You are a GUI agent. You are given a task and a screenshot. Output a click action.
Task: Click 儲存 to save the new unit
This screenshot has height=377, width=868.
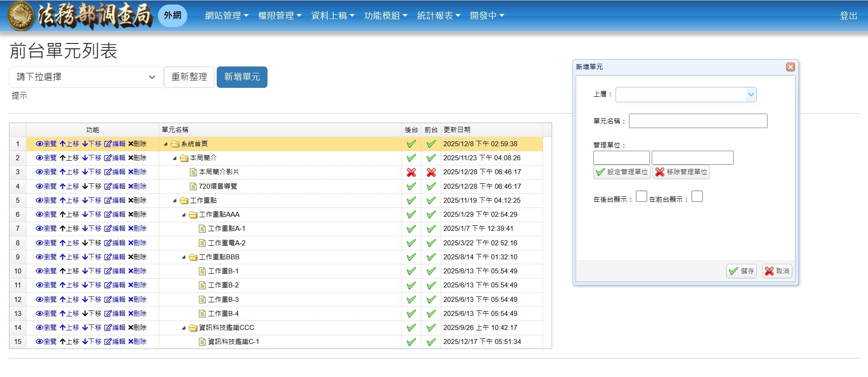(741, 271)
